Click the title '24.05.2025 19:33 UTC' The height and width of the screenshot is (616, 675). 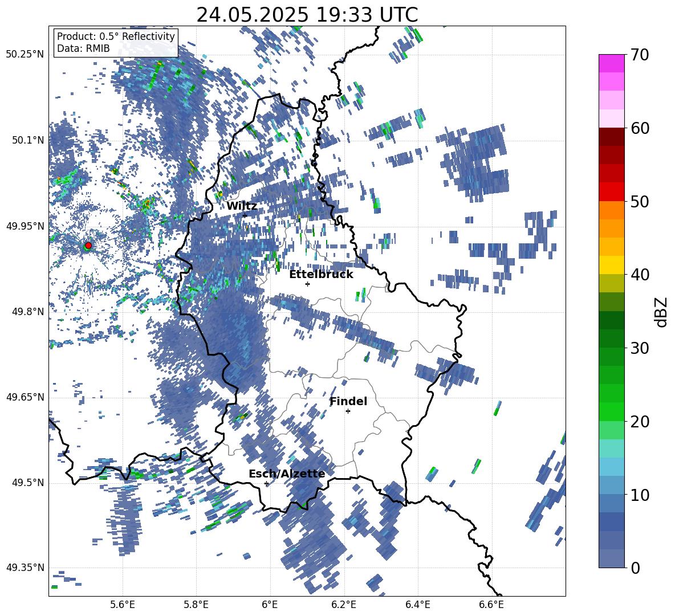pyautogui.click(x=307, y=15)
